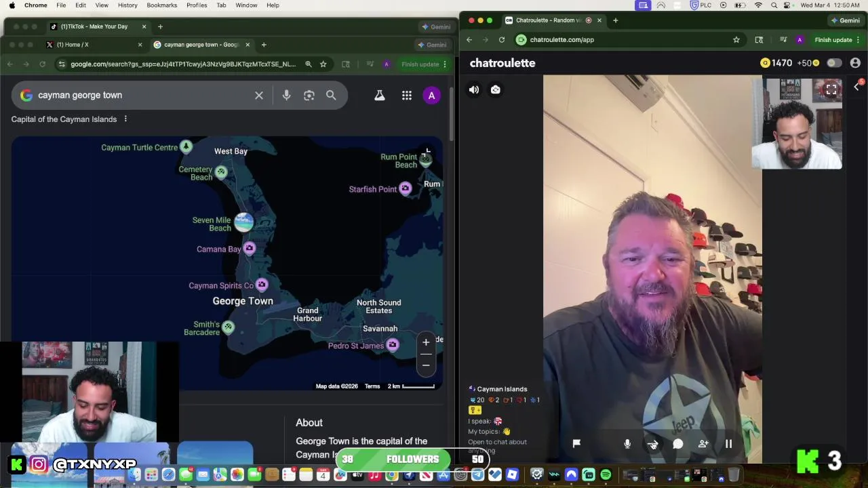This screenshot has width=868, height=488.
Task: Zoom in on the map
Action: coord(426,342)
